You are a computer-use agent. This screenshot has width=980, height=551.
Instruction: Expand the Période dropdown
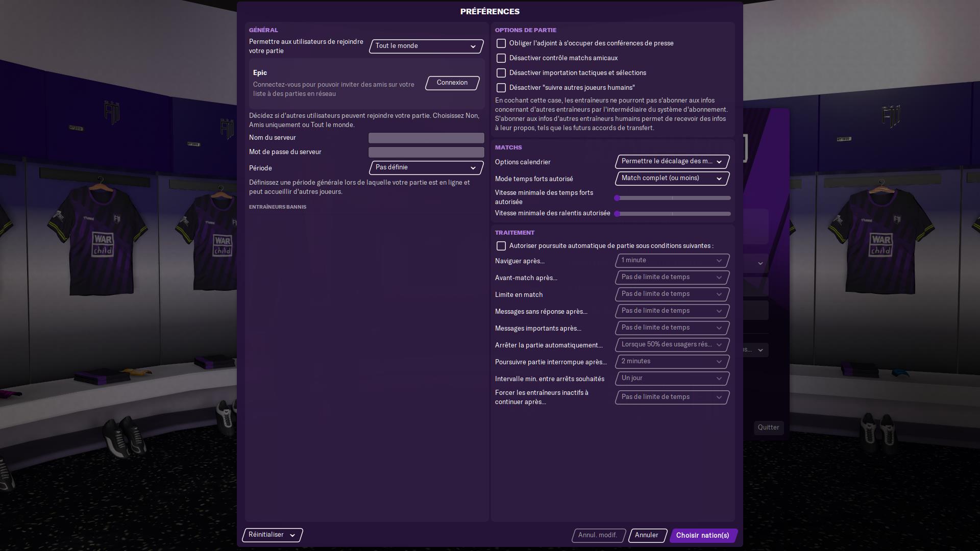click(x=426, y=167)
